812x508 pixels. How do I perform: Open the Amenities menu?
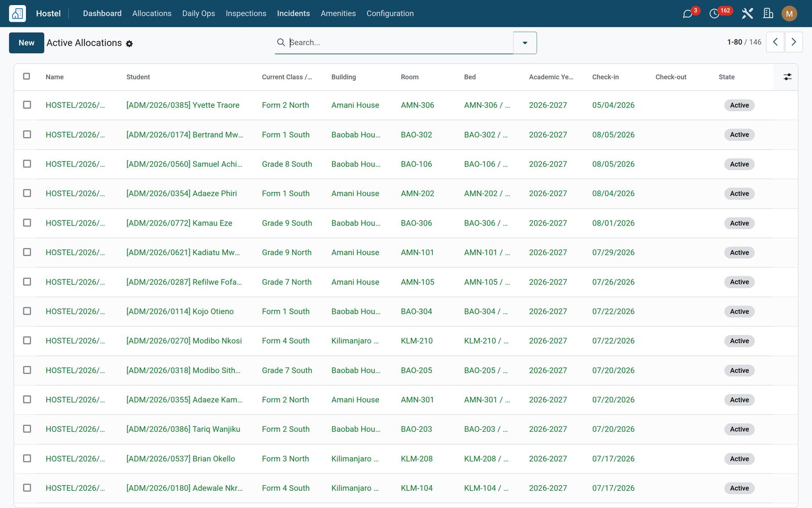coord(338,13)
